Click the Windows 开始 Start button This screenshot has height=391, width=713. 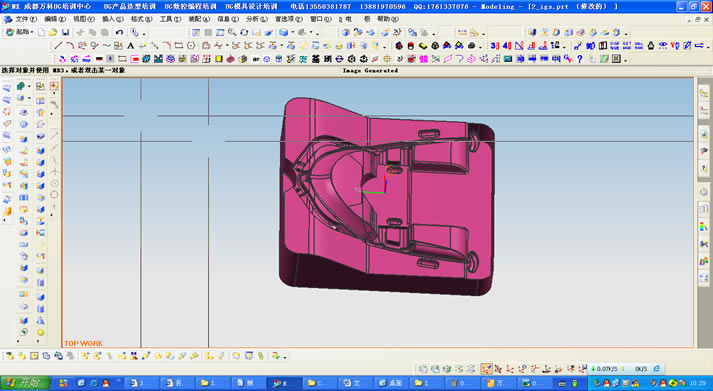click(25, 383)
